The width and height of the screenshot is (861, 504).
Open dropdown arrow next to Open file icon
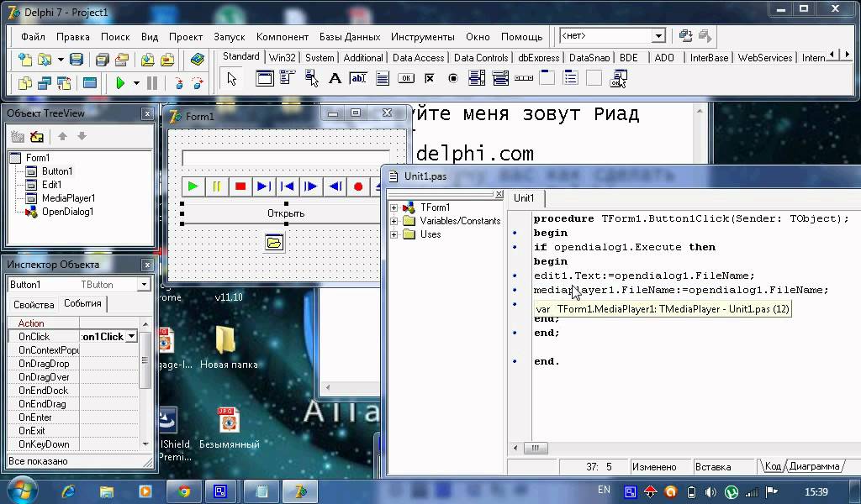61,60
